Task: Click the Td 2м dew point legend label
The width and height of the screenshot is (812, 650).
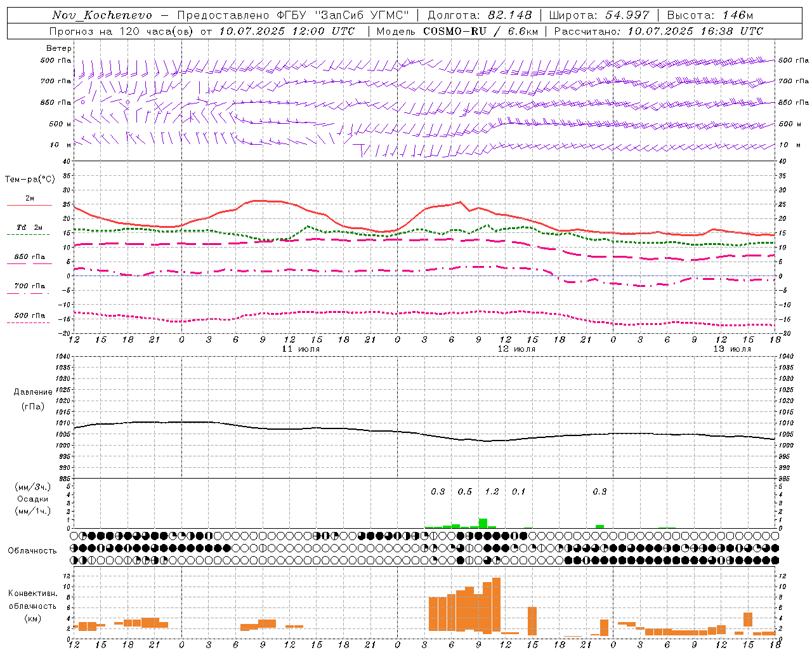Action: coord(30,227)
